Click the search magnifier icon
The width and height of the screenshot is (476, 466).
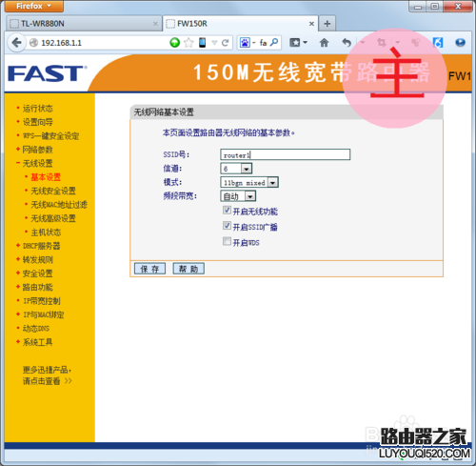274,42
